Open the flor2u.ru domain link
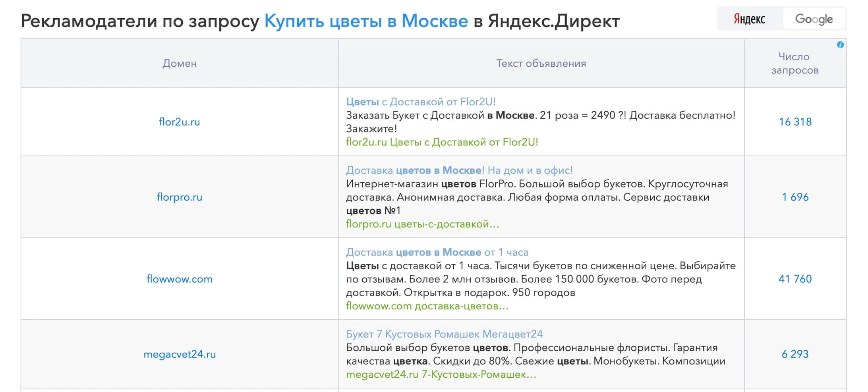This screenshot has height=392, width=868. click(x=180, y=122)
